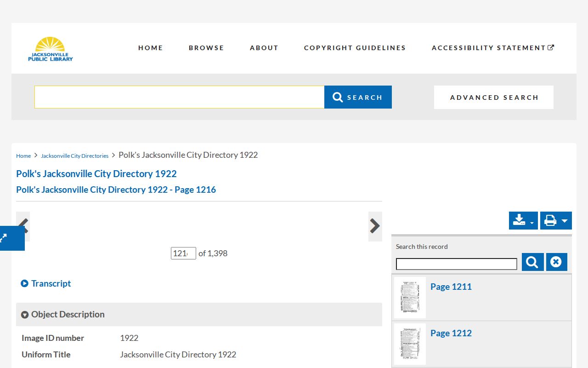Click the search-this-record magnifier button
The image size is (588, 368).
(x=533, y=262)
